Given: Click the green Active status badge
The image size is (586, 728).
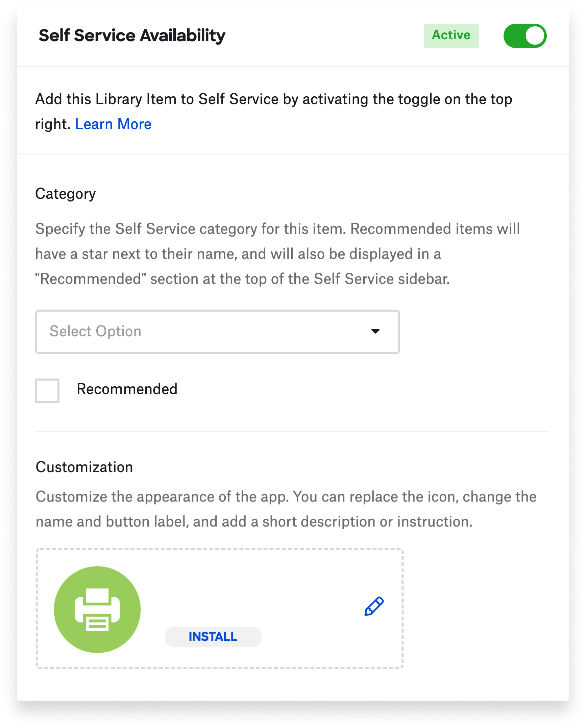Looking at the screenshot, I should [x=451, y=35].
